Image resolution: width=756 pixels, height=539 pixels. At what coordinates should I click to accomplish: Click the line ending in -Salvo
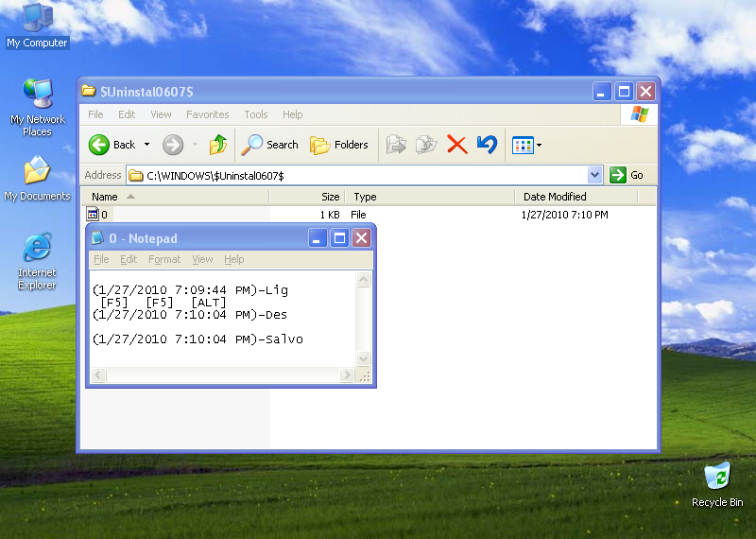pos(198,339)
